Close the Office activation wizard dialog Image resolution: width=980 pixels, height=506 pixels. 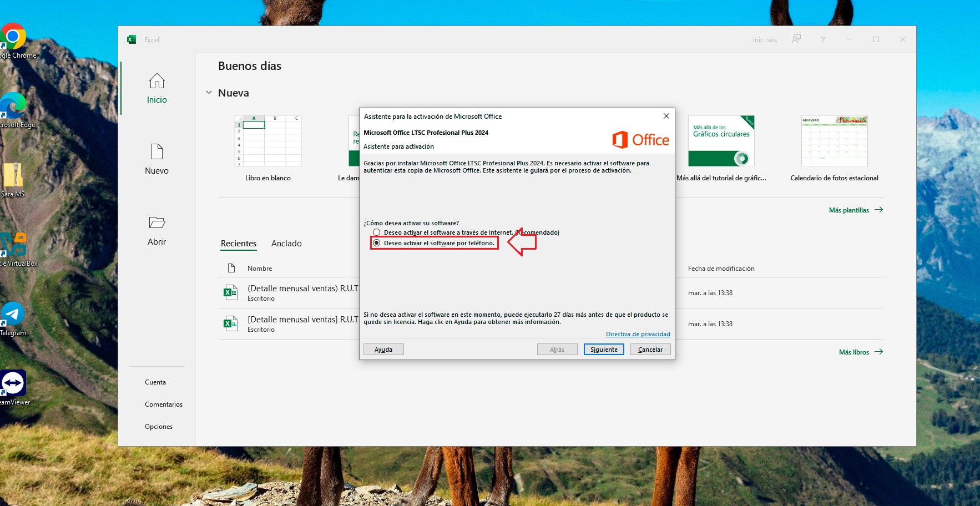pos(666,116)
